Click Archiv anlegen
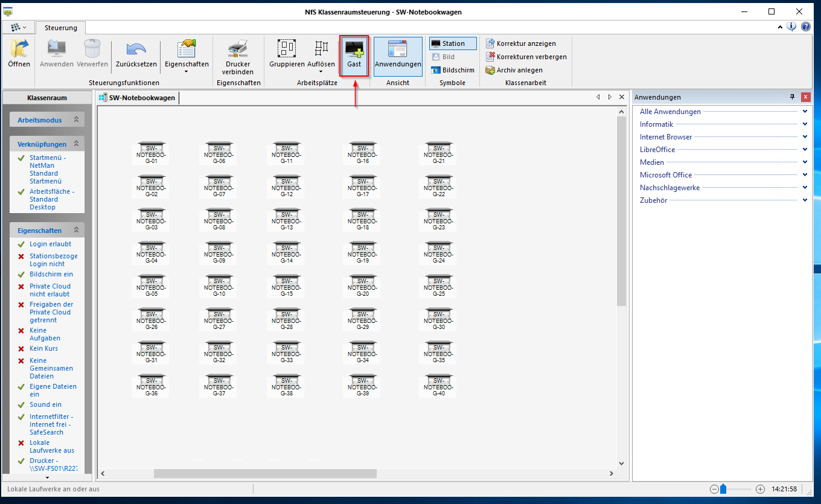 click(514, 70)
